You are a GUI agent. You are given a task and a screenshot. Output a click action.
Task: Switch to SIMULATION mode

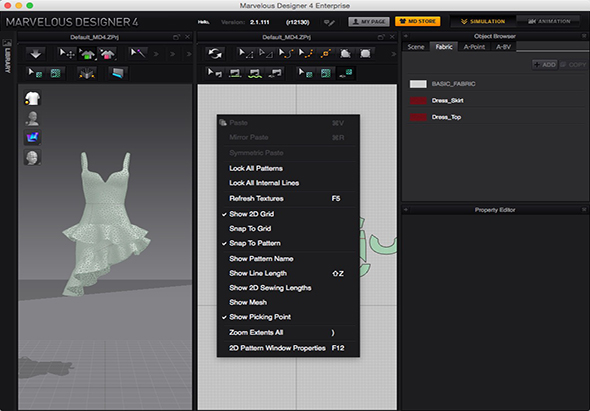pyautogui.click(x=483, y=21)
